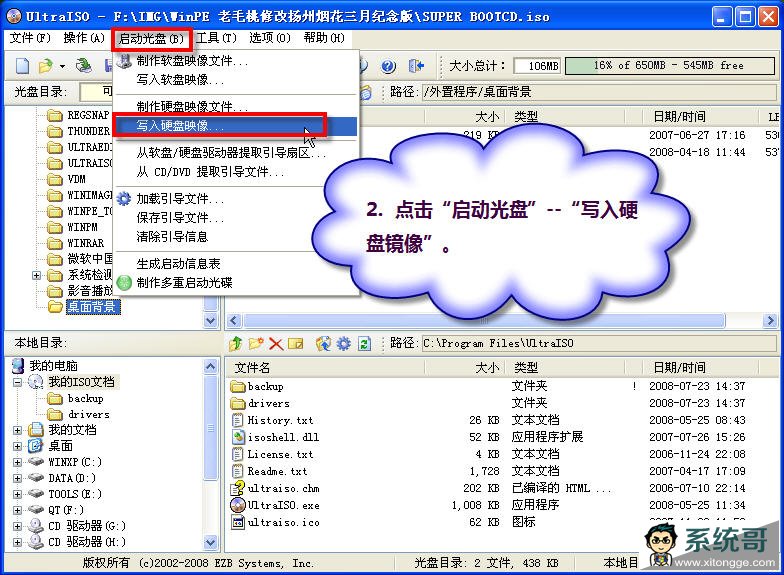
Task: Collapse the 我的ISO文档 node
Action: [x=18, y=382]
